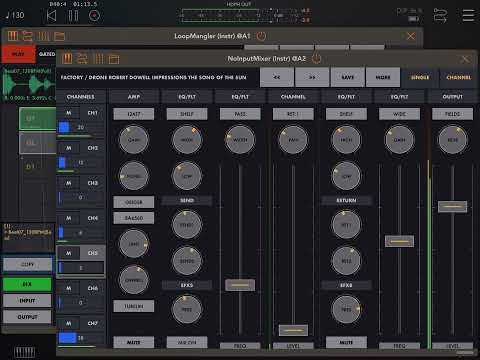The height and width of the screenshot is (360, 480).
Task: Click bars icon in NoInputMixer window header
Action: pos(98,59)
